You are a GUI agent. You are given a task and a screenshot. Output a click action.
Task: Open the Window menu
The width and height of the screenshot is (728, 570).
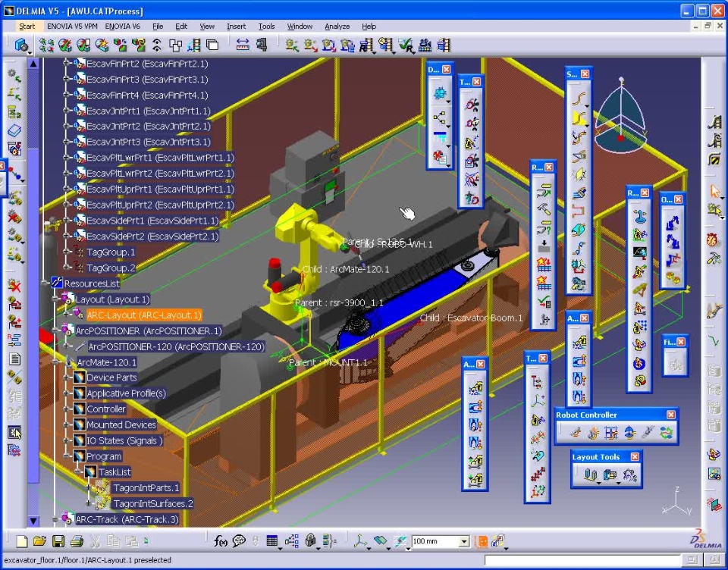[x=300, y=27]
